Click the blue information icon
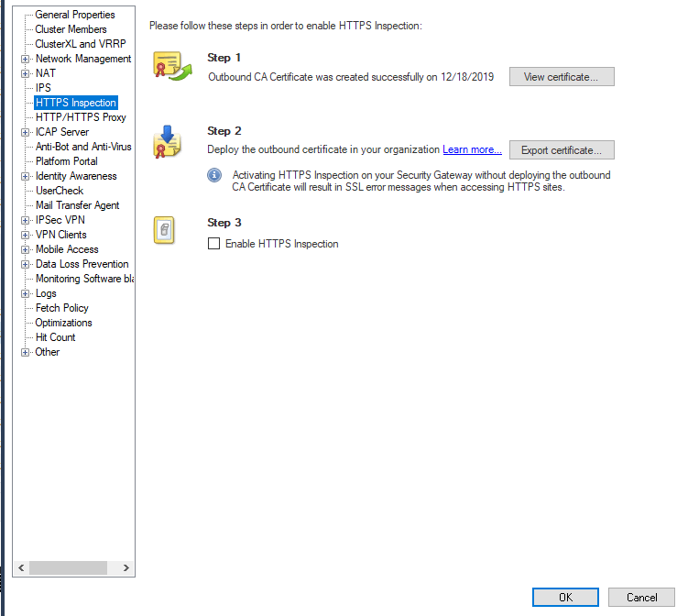The width and height of the screenshot is (688, 616). [214, 175]
